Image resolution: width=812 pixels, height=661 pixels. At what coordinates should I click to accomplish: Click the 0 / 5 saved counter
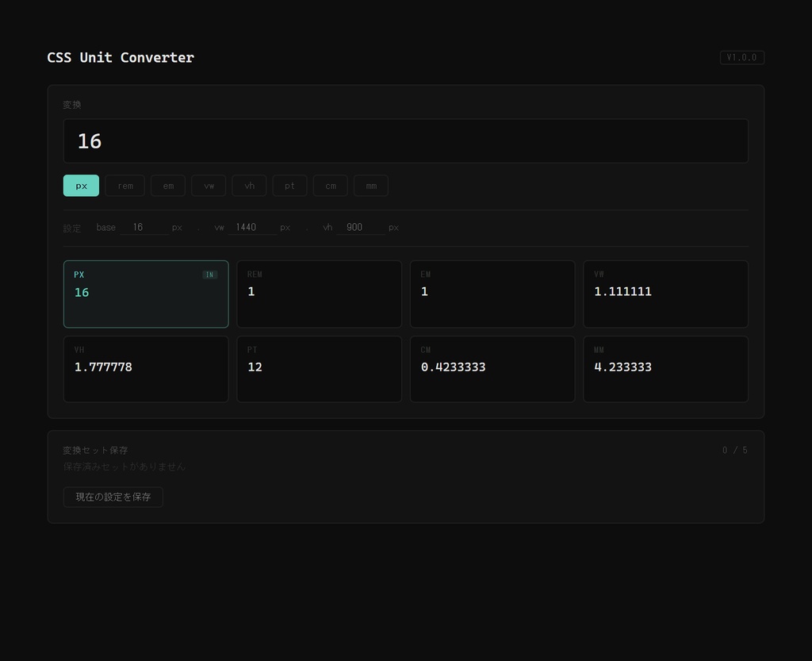tap(735, 450)
